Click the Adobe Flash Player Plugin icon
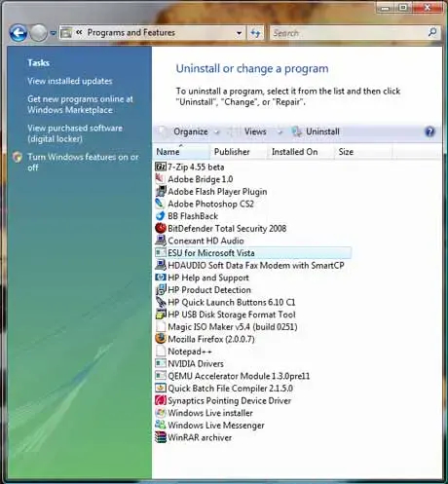 point(161,192)
